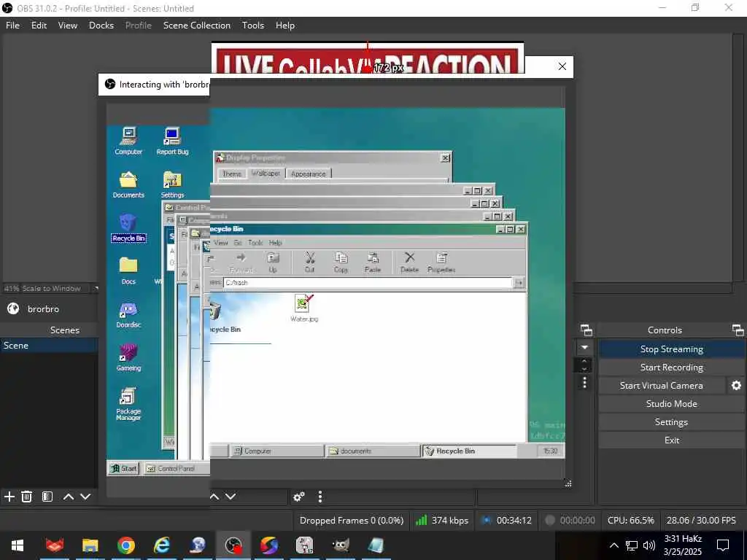Click the transition duration stepper arrows
The width and height of the screenshot is (747, 560).
[x=584, y=365]
